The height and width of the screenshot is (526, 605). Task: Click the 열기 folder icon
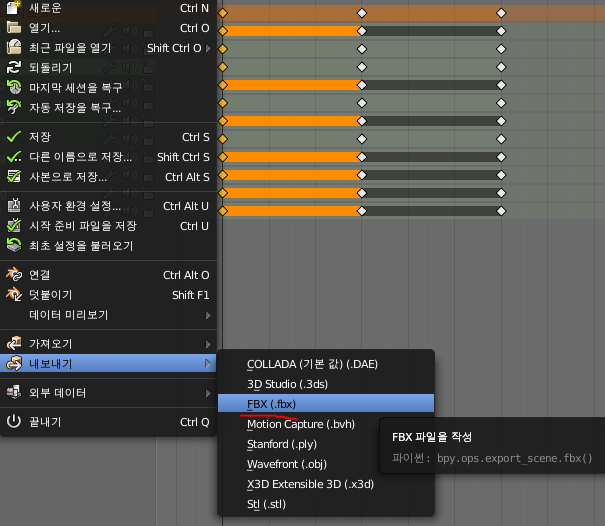14,28
